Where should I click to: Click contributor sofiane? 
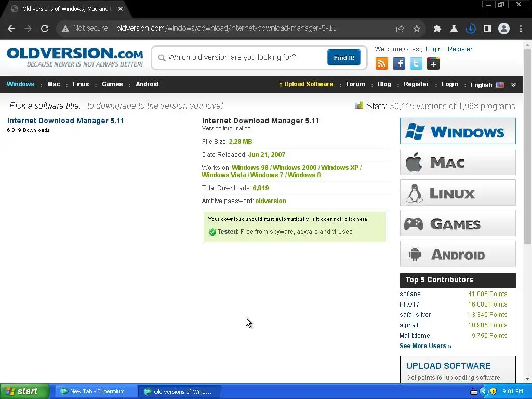click(x=410, y=294)
